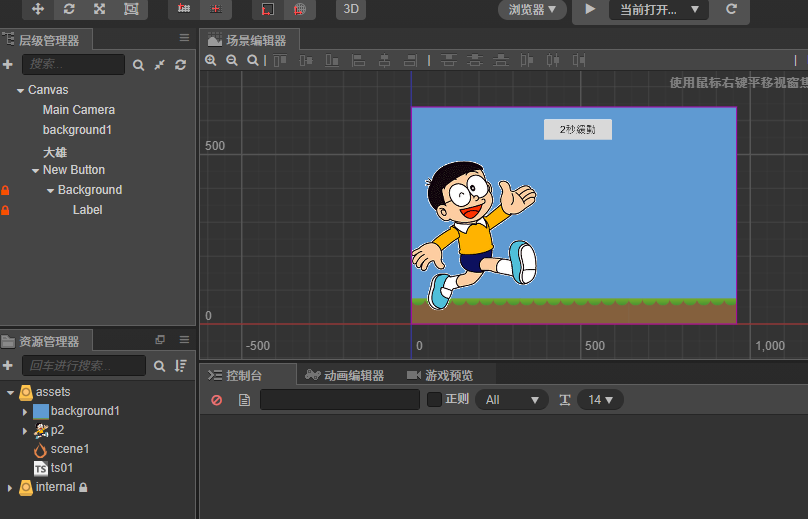Click the hierarchy search magnifier icon
808x519 pixels.
pos(138,65)
